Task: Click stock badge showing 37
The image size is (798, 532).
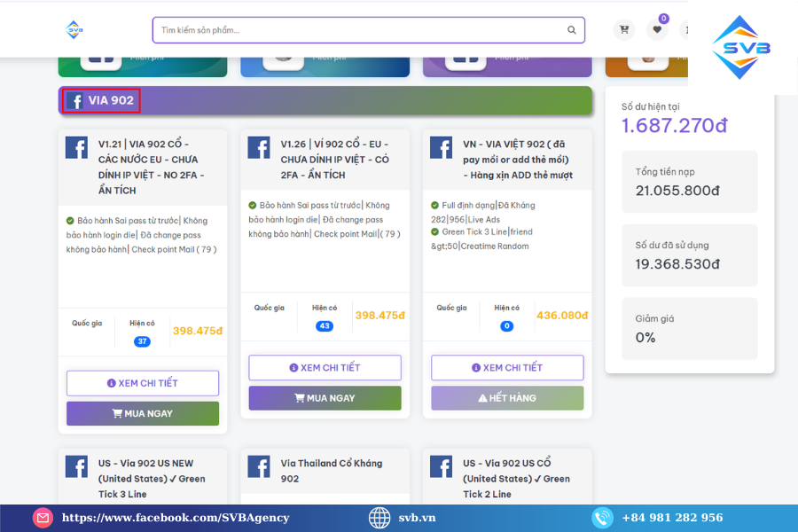Action: [x=142, y=341]
